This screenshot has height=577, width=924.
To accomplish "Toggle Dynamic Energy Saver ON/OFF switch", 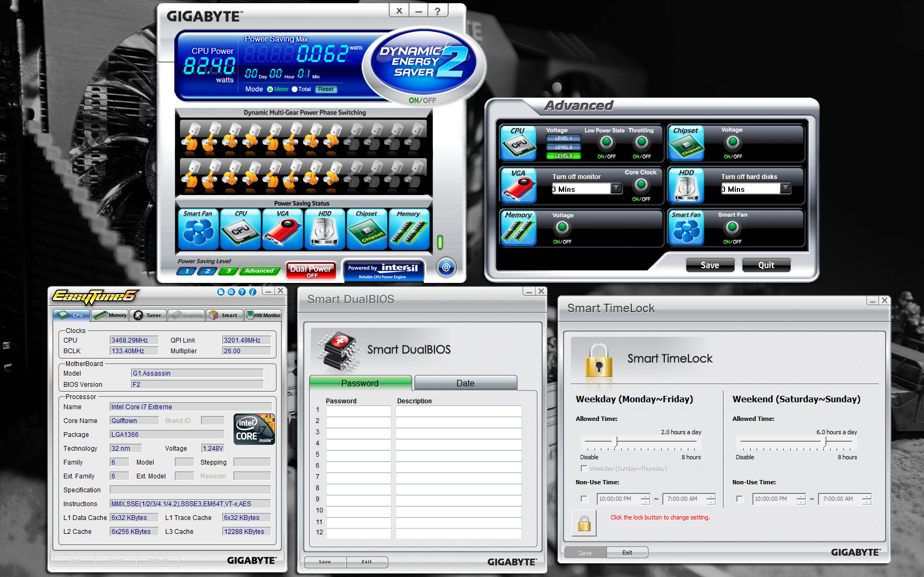I will pyautogui.click(x=422, y=100).
